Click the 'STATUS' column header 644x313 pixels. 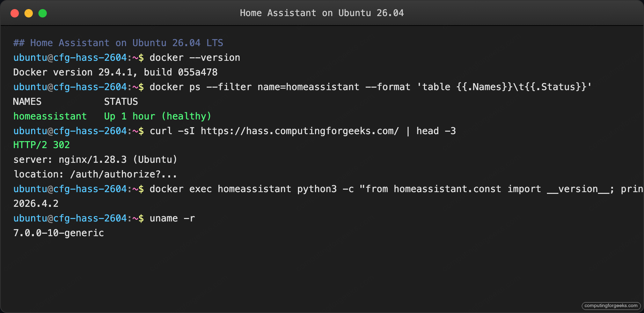(x=121, y=102)
